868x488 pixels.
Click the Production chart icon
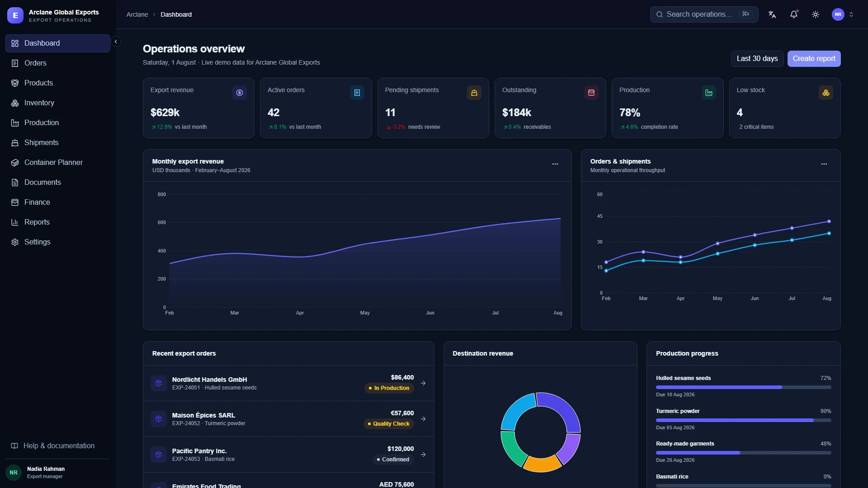click(709, 93)
